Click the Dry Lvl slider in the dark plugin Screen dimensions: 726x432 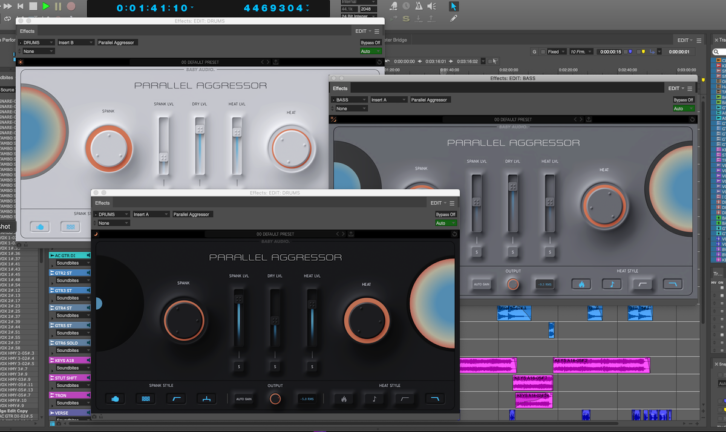(x=275, y=319)
